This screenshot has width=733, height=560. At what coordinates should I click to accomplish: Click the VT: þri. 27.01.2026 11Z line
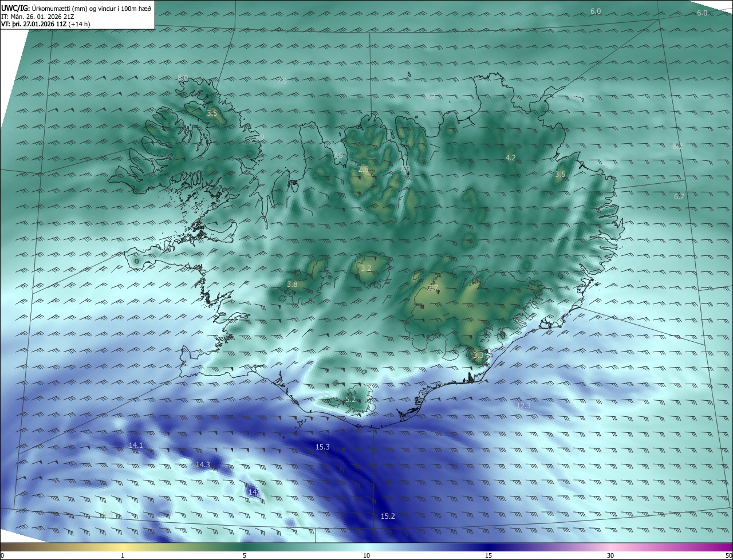pyautogui.click(x=46, y=24)
